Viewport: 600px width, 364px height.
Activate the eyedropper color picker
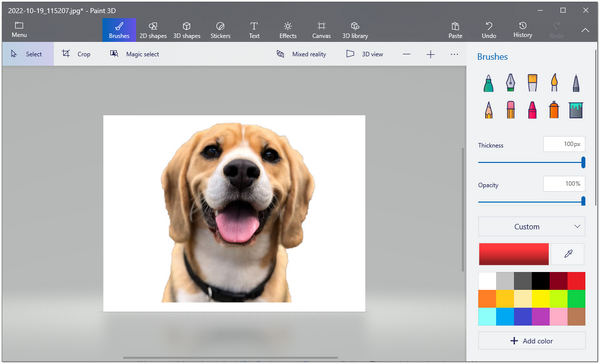pos(568,254)
